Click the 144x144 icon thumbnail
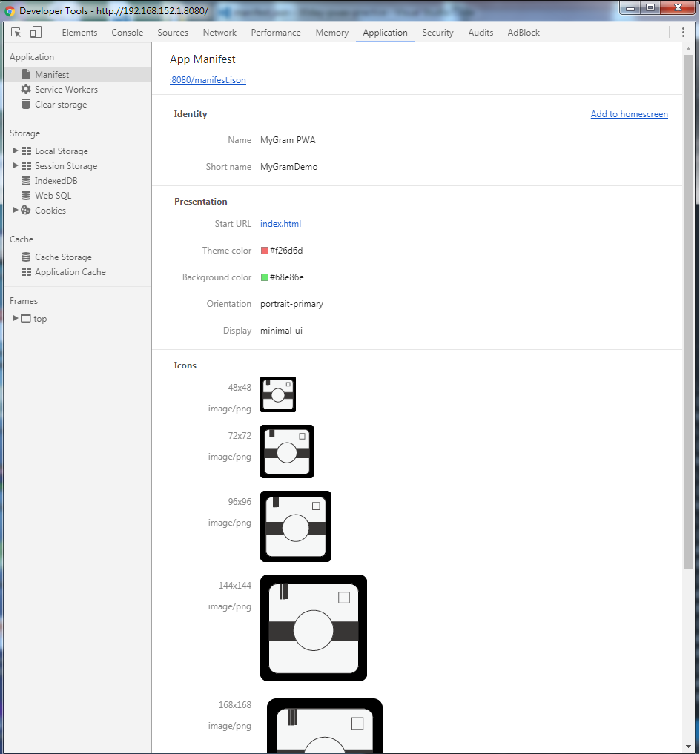This screenshot has width=700, height=754. (x=314, y=628)
